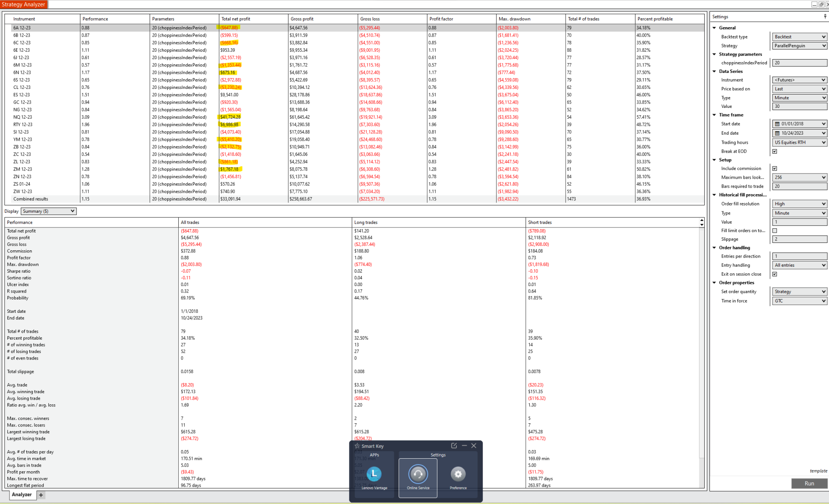Click the Run button
Viewport: 829px width, 504px height.
pyautogui.click(x=809, y=483)
